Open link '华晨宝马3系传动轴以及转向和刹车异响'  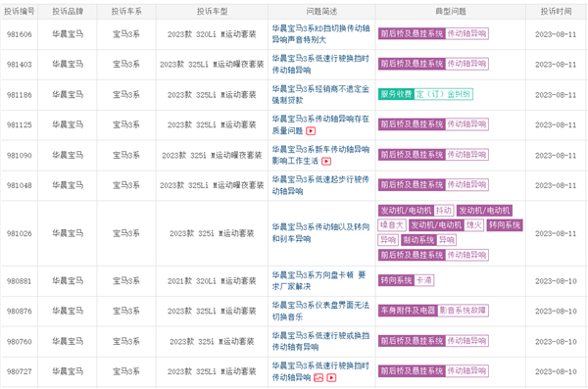click(320, 232)
